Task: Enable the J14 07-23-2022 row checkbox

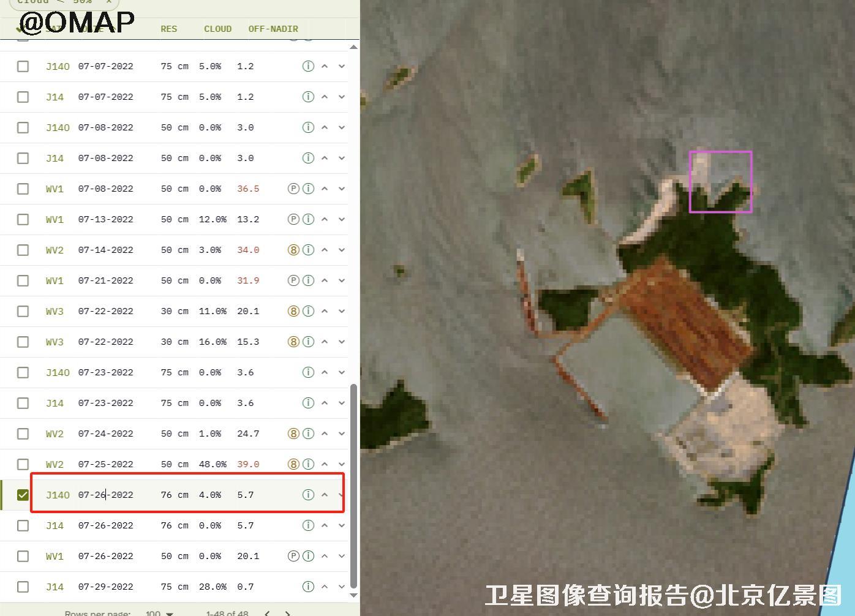Action: 23,403
